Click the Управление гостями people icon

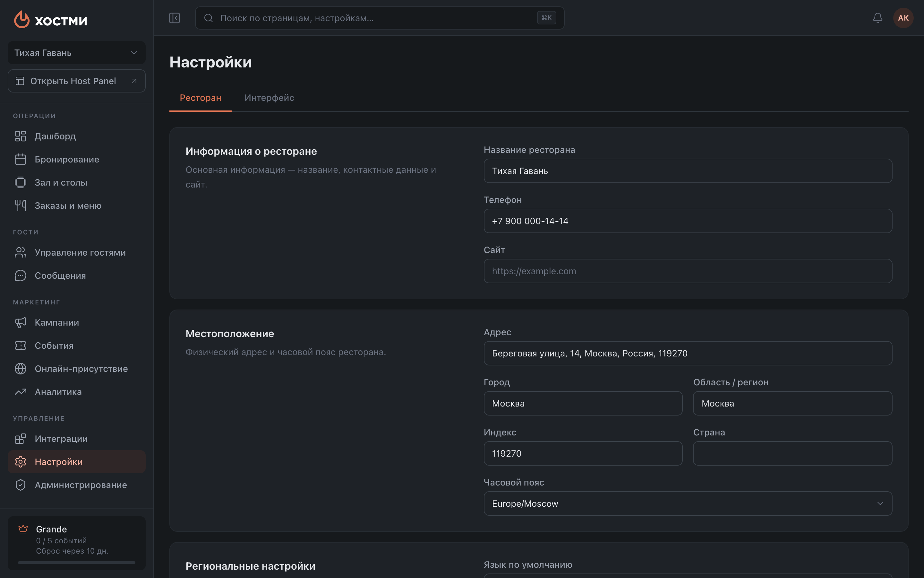click(21, 252)
